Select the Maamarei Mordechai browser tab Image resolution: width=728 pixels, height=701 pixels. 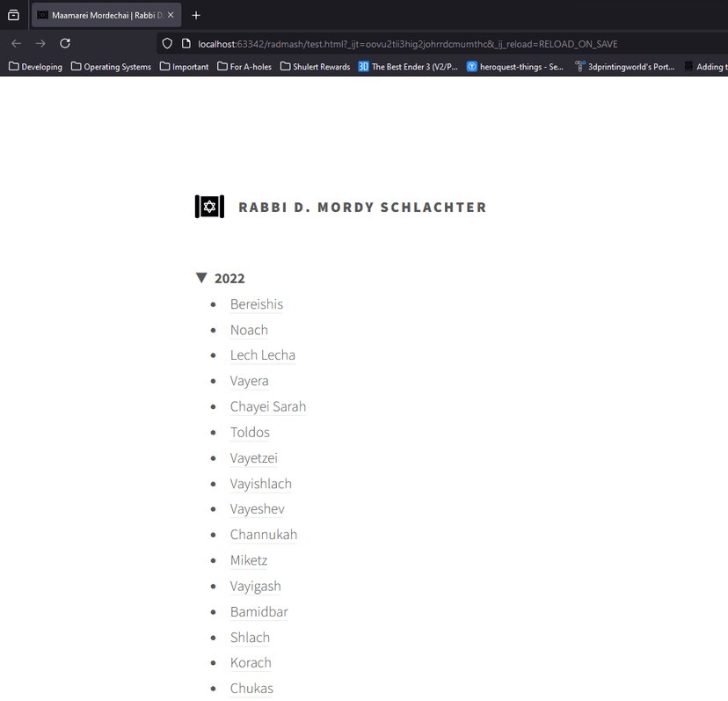106,15
